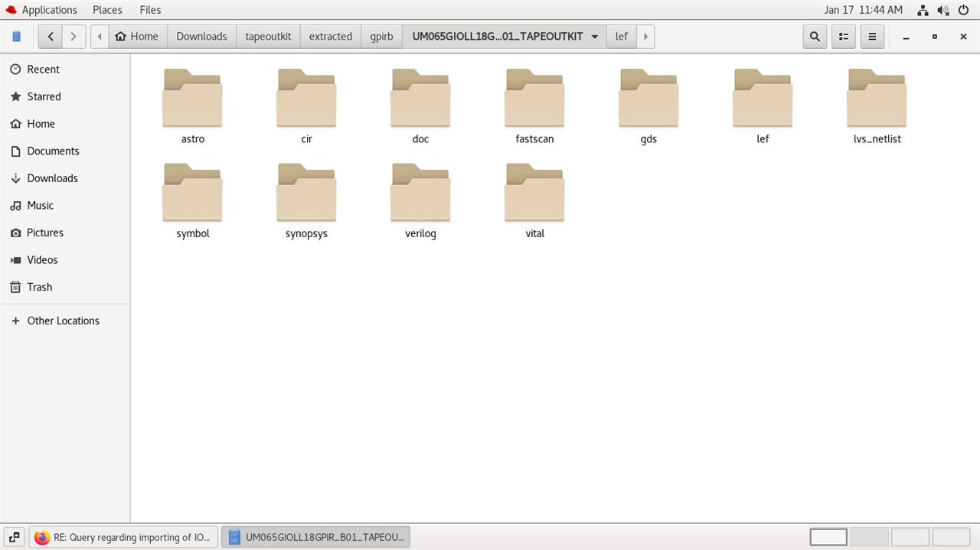Go forward with the right arrow
The width and height of the screenshot is (980, 550).
(73, 36)
